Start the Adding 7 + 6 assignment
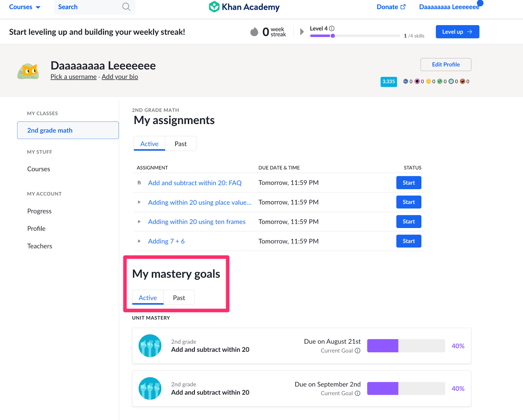The height and width of the screenshot is (420, 523). [409, 241]
